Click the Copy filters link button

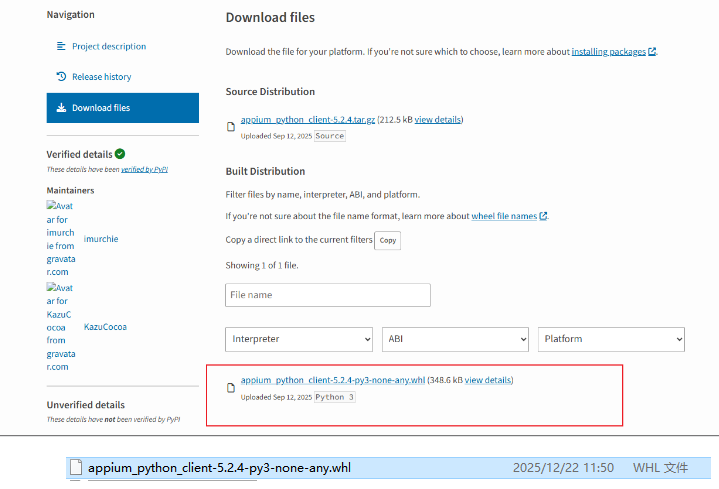[387, 240]
